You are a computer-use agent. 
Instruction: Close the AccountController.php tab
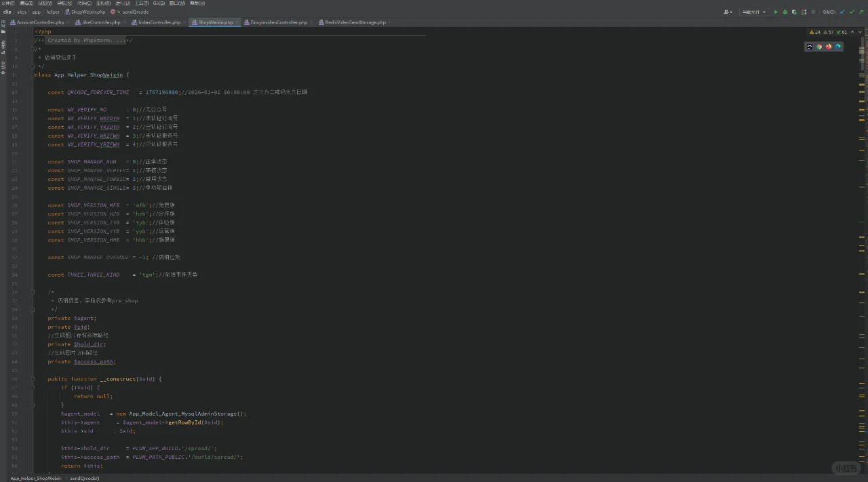click(68, 22)
